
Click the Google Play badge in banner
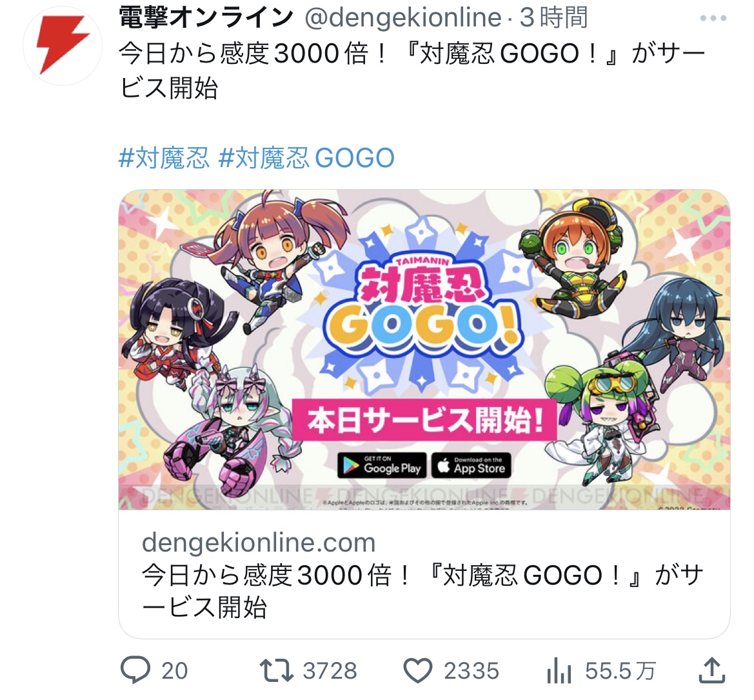(x=382, y=465)
